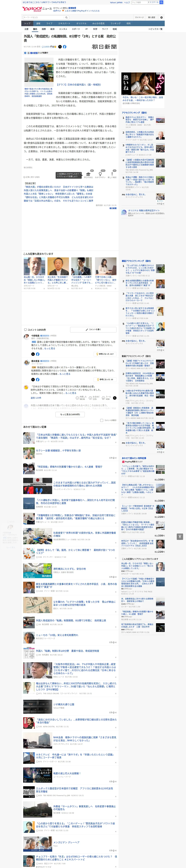Click the 朝日新聞 publisher logo
186x868 pixels.
pos(104,47)
